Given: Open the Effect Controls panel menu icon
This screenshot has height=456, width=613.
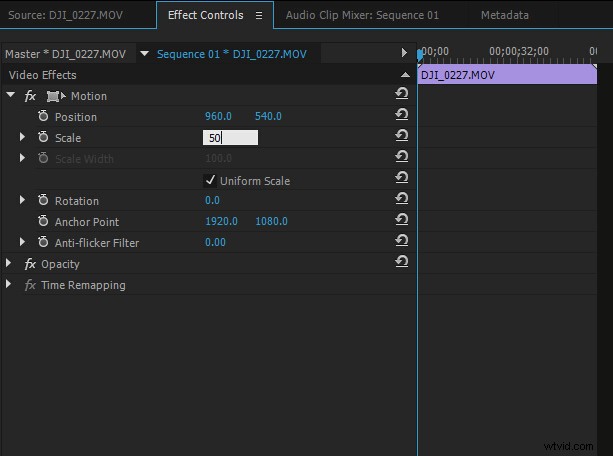Looking at the screenshot, I should [259, 16].
